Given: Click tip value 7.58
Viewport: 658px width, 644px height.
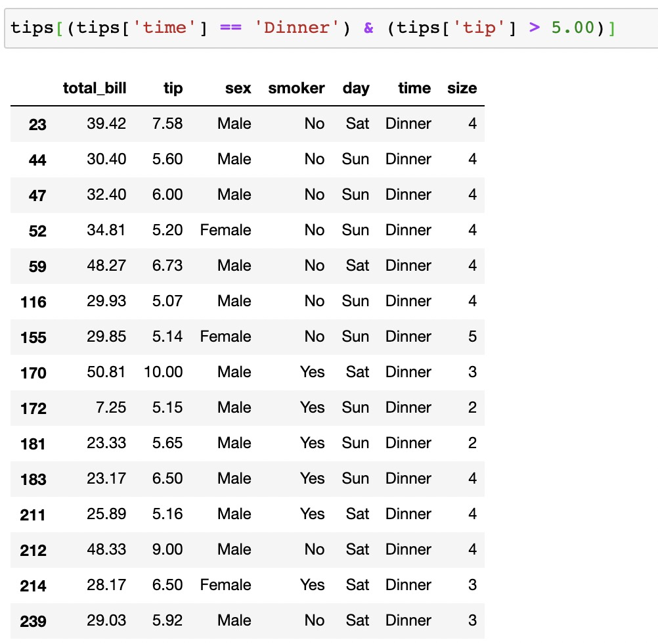Looking at the screenshot, I should 167,124.
